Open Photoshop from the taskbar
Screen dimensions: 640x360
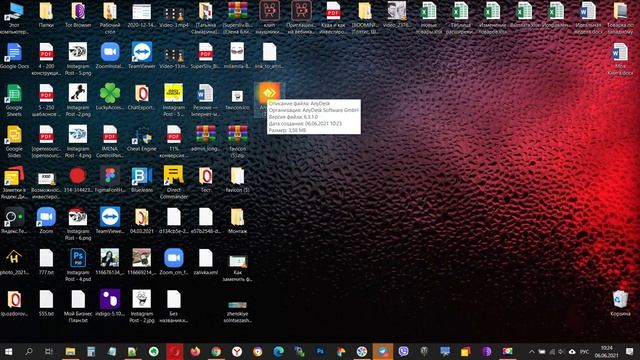click(320, 351)
